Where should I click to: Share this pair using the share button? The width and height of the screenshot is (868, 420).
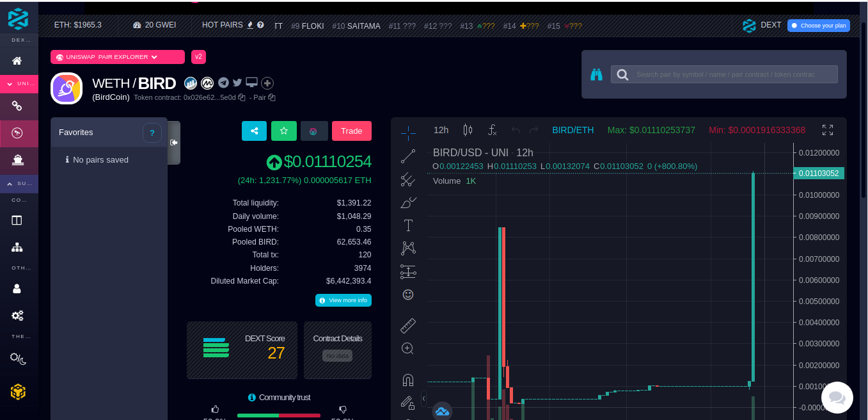[254, 131]
